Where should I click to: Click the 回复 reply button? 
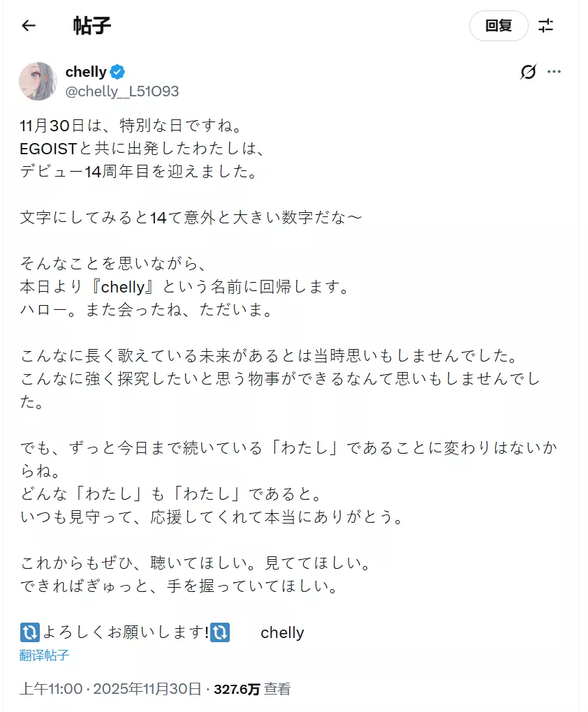point(499,26)
